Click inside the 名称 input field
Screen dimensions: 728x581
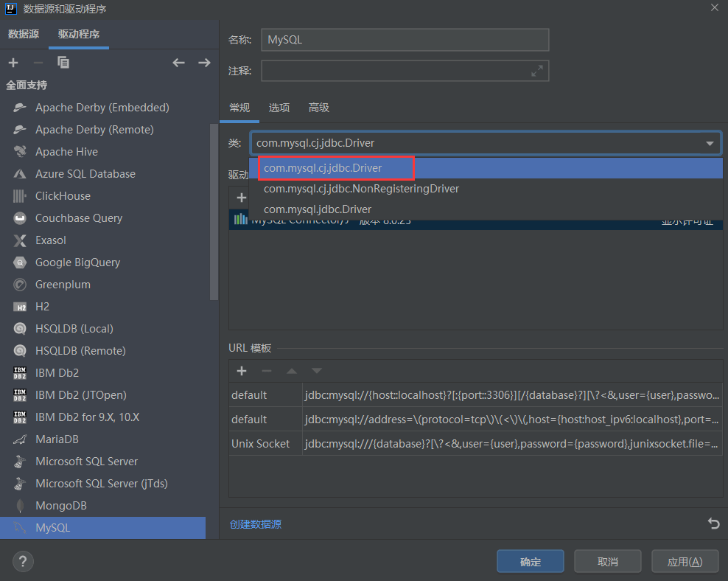coord(405,39)
